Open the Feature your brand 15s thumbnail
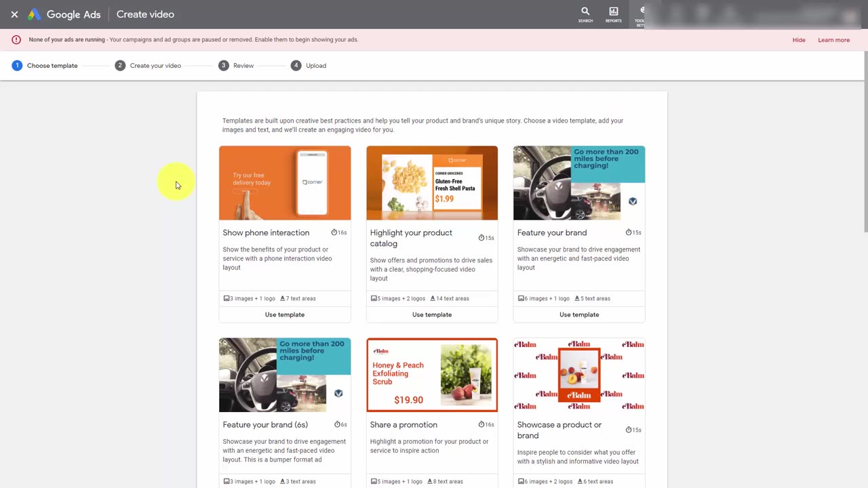The width and height of the screenshot is (868, 488). tap(579, 183)
